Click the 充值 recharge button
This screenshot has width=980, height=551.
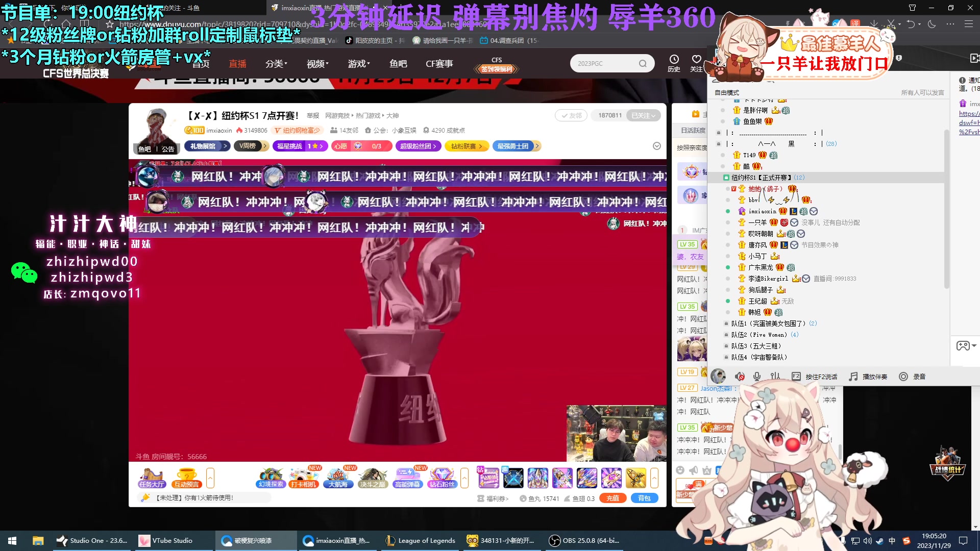(x=613, y=498)
